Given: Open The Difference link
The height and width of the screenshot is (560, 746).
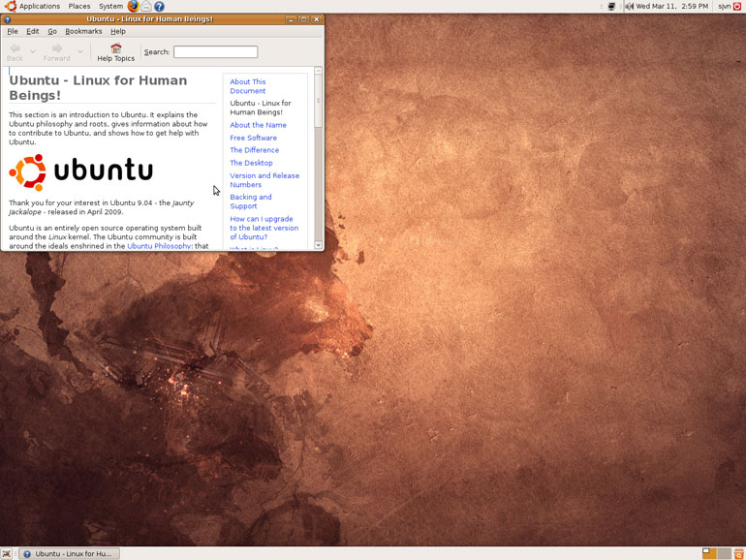Looking at the screenshot, I should [x=254, y=150].
